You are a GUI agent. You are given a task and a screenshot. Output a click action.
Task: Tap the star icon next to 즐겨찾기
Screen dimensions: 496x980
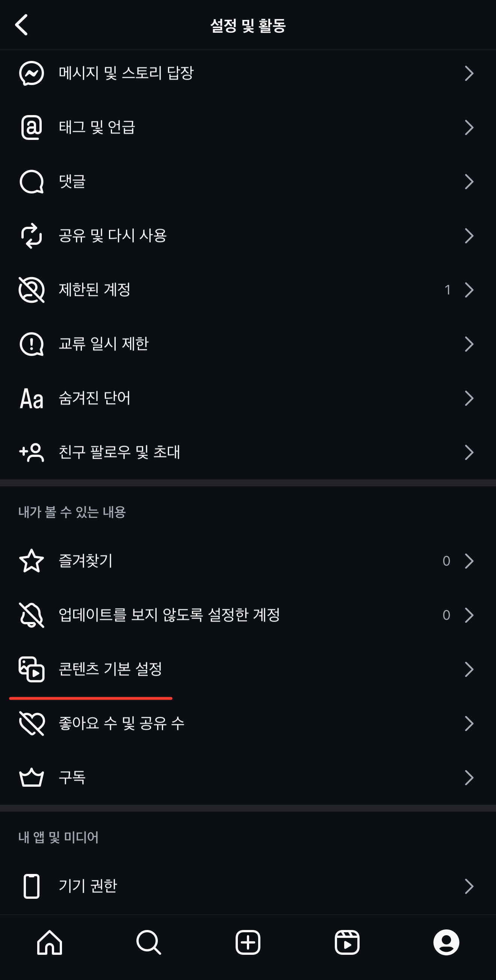[x=32, y=561]
